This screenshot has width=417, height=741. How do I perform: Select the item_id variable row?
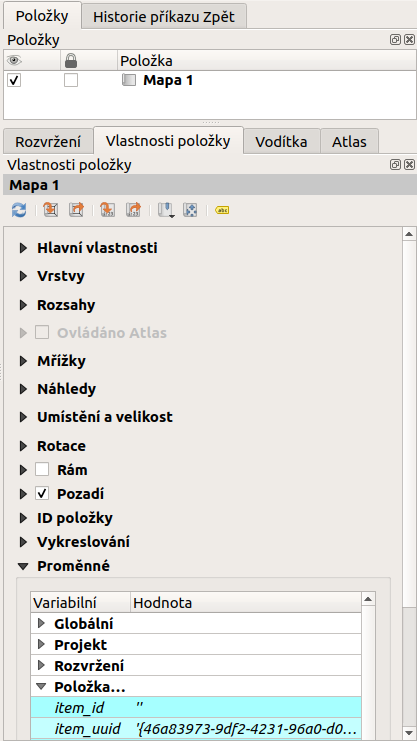tap(196, 707)
